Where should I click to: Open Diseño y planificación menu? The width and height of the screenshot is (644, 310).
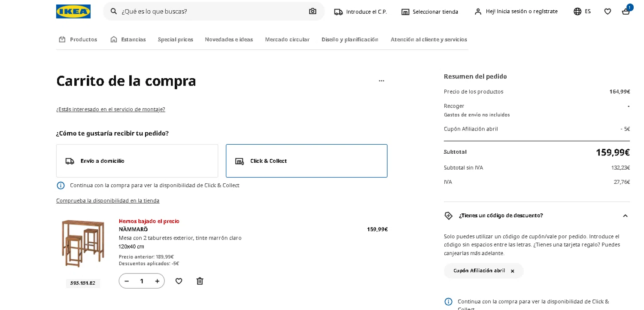point(350,40)
